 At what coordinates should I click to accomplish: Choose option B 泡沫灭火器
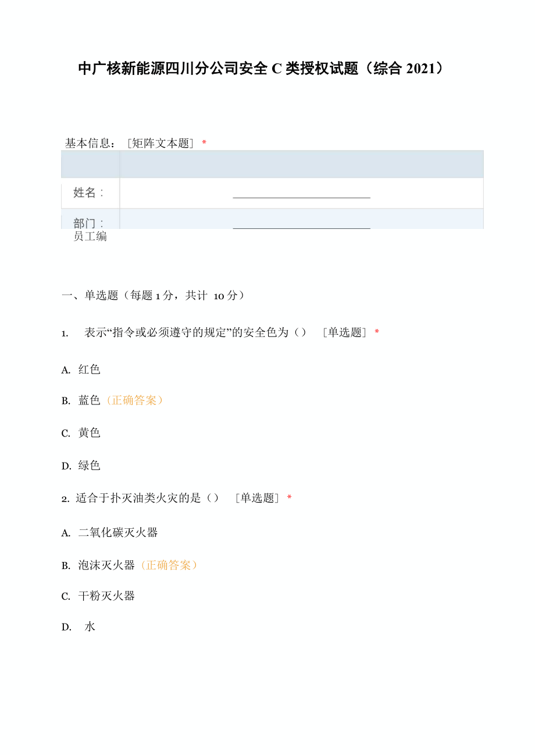[x=106, y=565]
